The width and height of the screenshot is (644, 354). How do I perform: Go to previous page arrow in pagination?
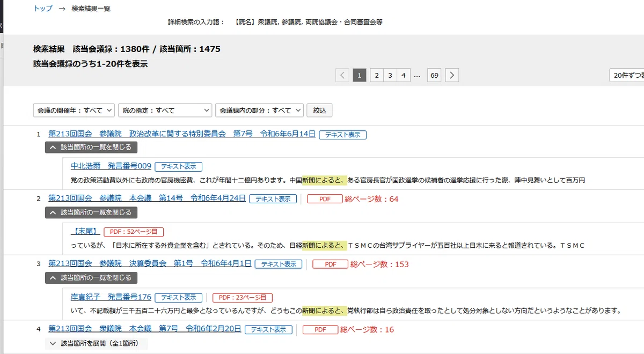pyautogui.click(x=342, y=76)
